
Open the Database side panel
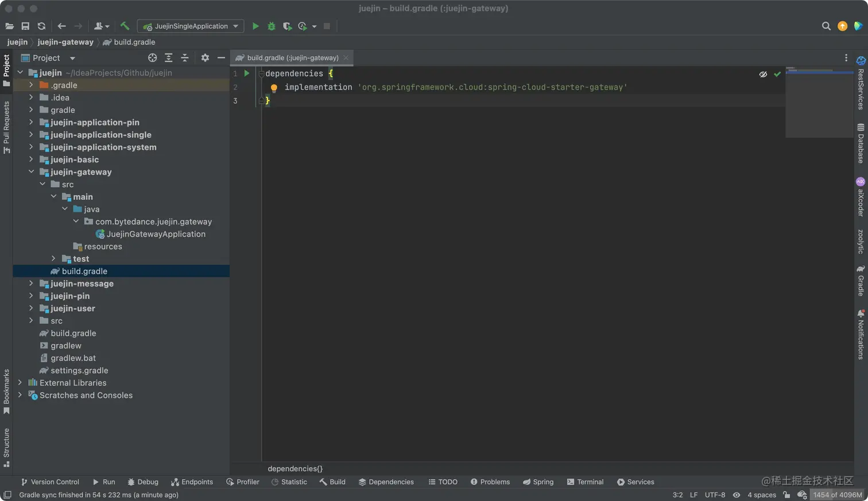pos(861,143)
